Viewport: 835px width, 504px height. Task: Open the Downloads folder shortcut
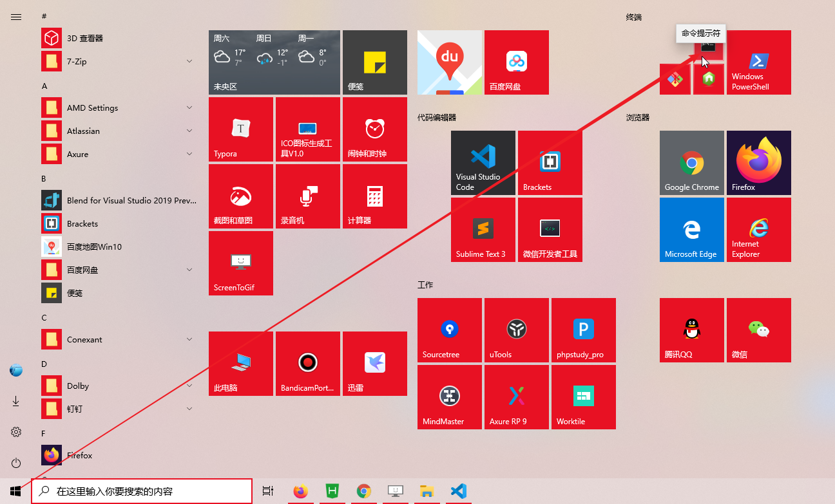point(16,401)
